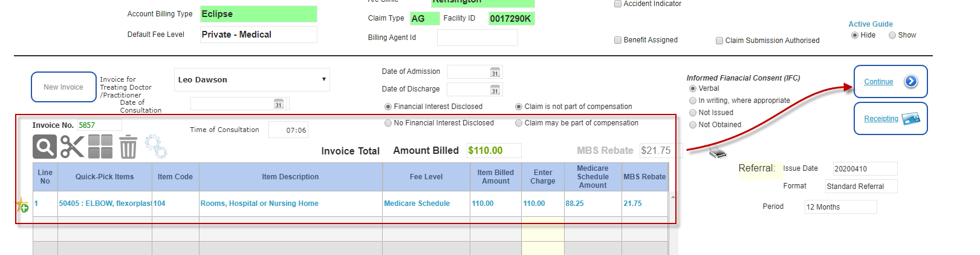Click the trash can delete icon
Image resolution: width=980 pixels, height=255 pixels.
pos(128,147)
